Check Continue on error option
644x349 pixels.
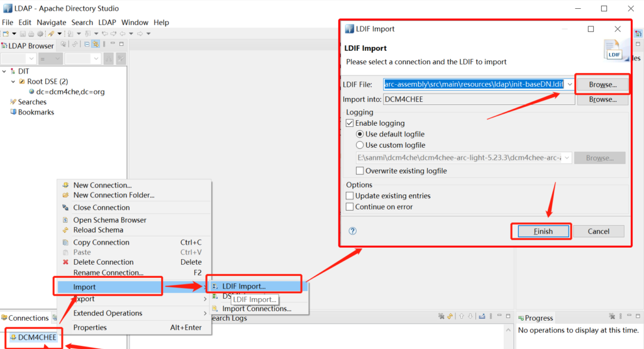pos(350,207)
